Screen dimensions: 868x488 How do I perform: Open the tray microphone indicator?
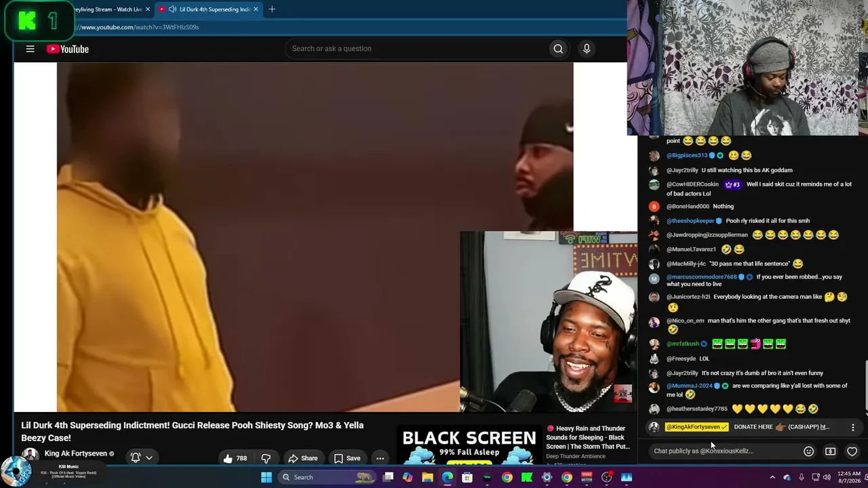(801, 477)
